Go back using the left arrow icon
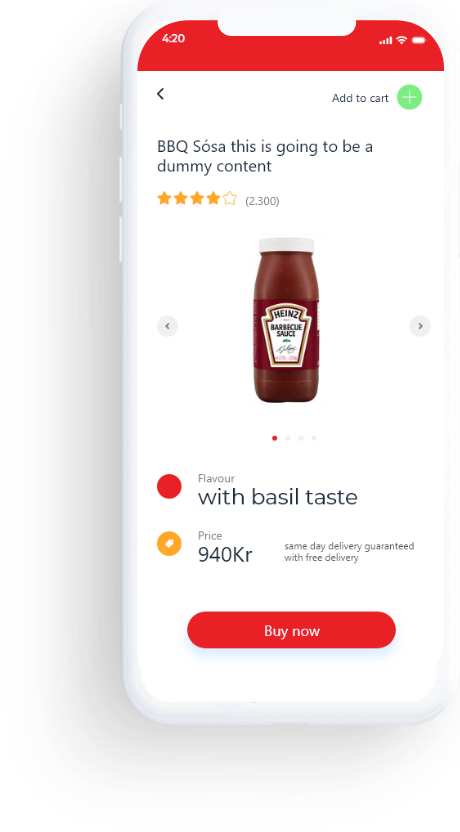 tap(160, 94)
